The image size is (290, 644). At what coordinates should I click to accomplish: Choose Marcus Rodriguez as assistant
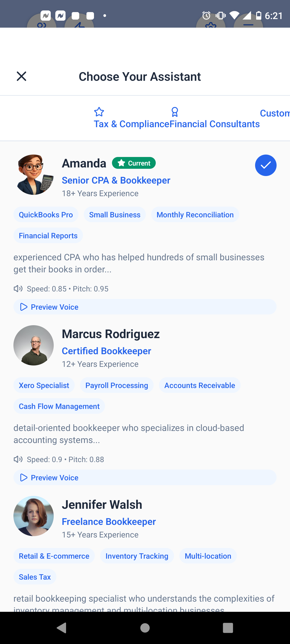[111, 334]
